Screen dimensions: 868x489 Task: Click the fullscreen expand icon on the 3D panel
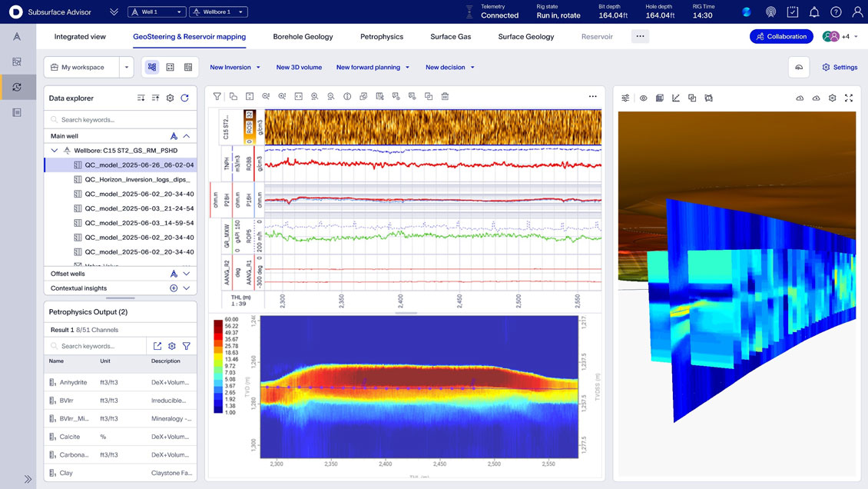pyautogui.click(x=849, y=98)
